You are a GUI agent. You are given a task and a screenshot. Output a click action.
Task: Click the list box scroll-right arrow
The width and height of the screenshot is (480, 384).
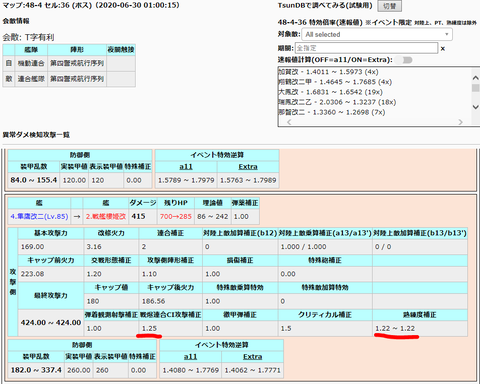[x=461, y=122]
